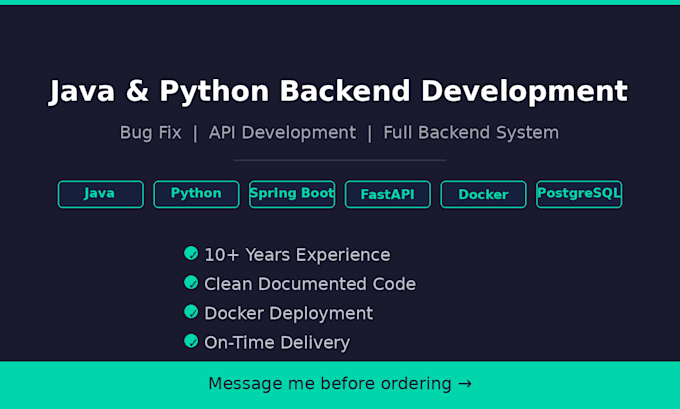This screenshot has width=680, height=409.
Task: Click the 'Clean Documented Code' text
Action: 310,284
